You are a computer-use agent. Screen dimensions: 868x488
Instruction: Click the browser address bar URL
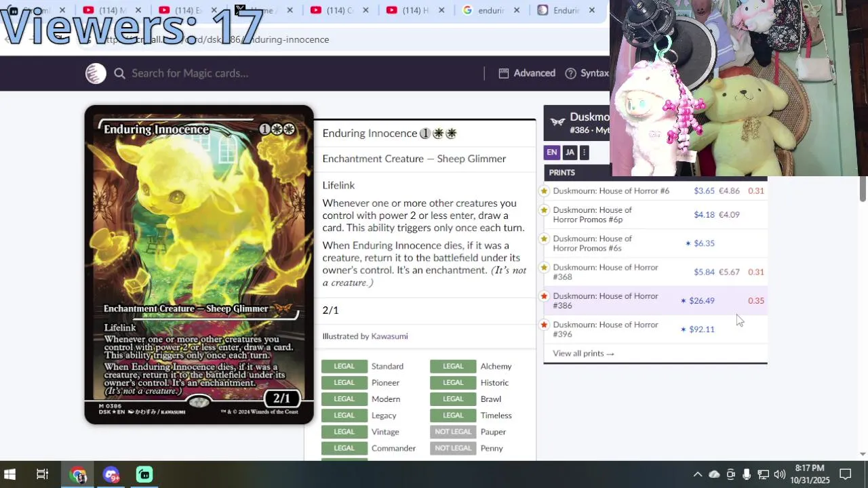coord(214,39)
